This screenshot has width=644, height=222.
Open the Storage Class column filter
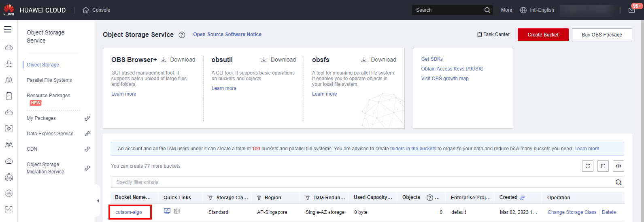click(x=210, y=198)
